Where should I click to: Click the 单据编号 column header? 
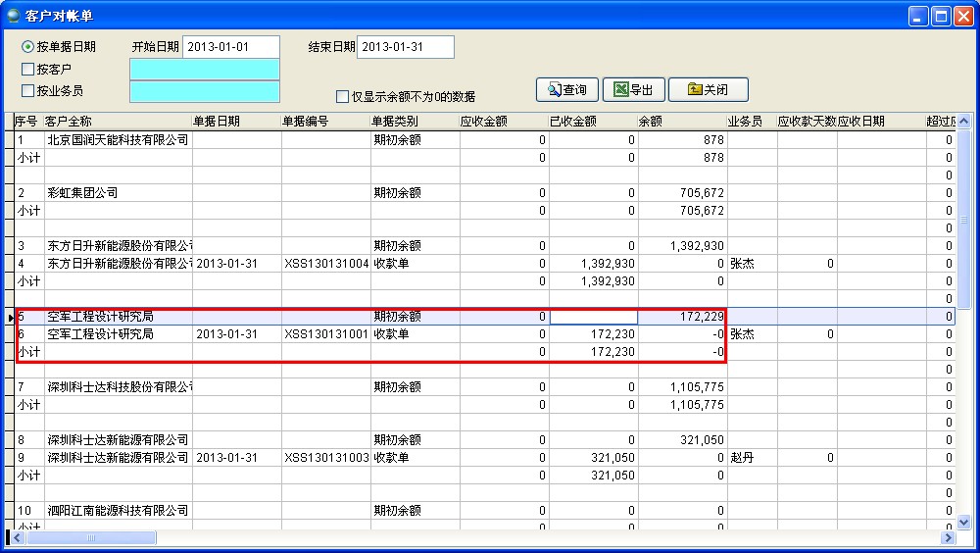[x=324, y=122]
